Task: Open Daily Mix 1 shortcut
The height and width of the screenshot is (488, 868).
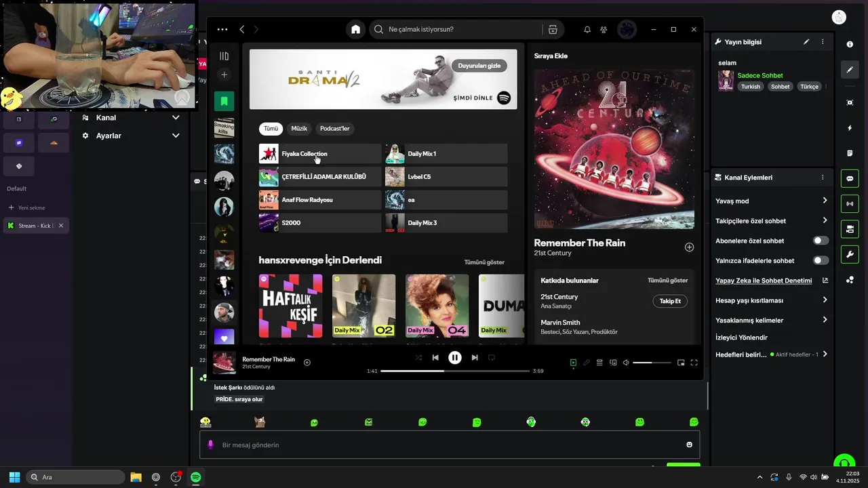Action: pyautogui.click(x=446, y=154)
